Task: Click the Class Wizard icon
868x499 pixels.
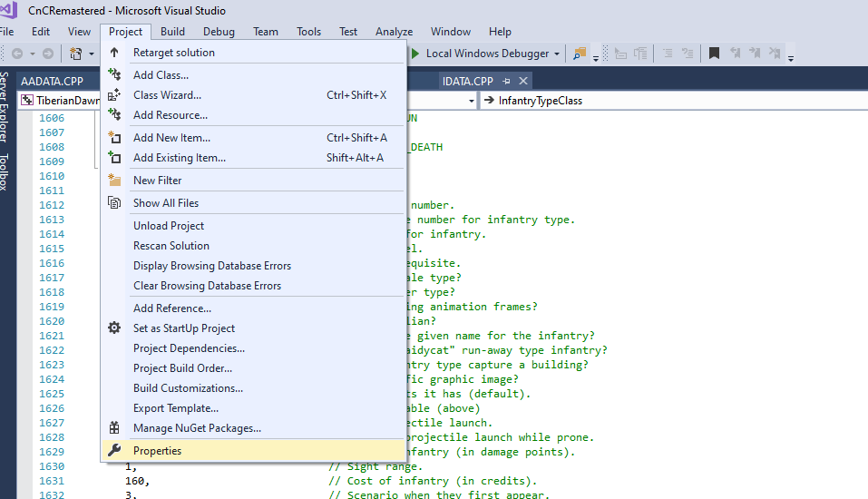Action: point(114,94)
